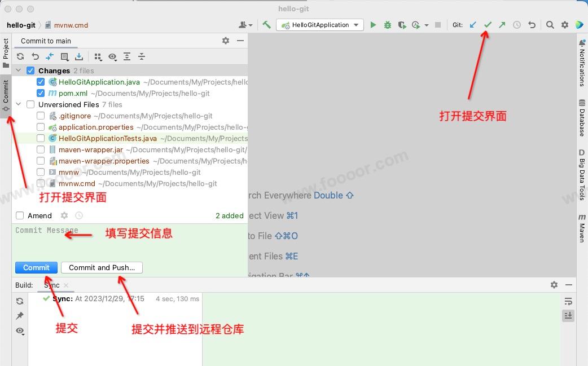Viewport: 588px width, 366px height.
Task: Uncheck the pom.xml file checkbox
Action: click(41, 93)
